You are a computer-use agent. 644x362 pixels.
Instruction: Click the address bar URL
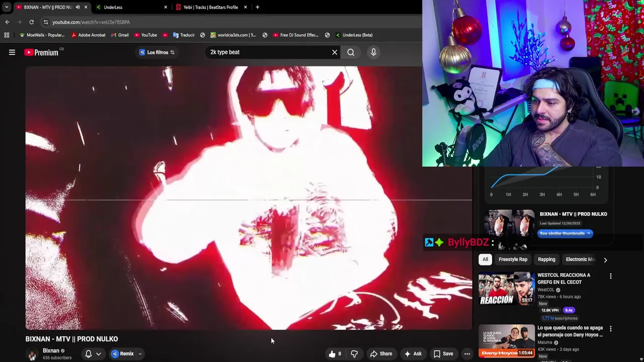pyautogui.click(x=91, y=22)
